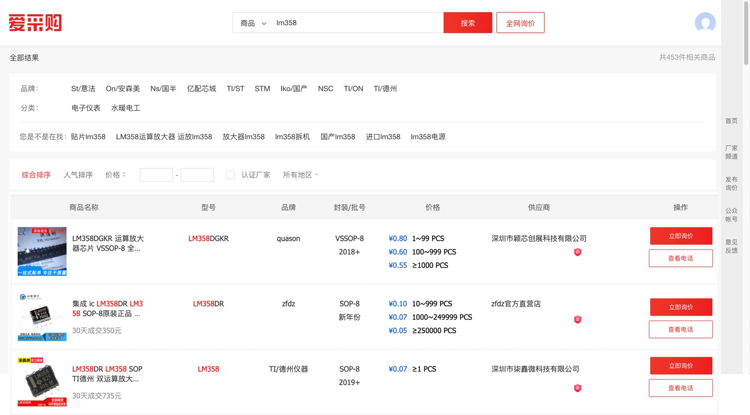This screenshot has height=415, width=750.
Task: Open the TI德州 LM358 SOP product thumbnail
Action: (x=42, y=382)
